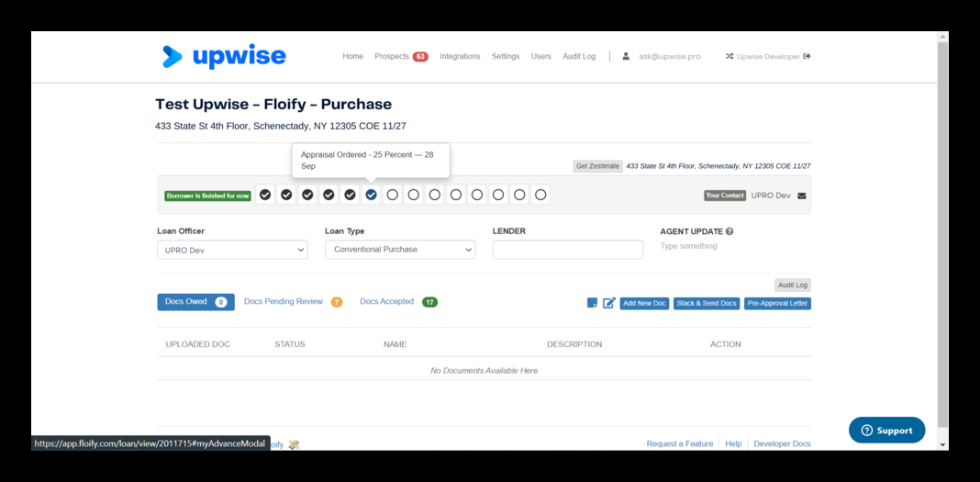This screenshot has width=980, height=482.
Task: Click the 'ACTION' column header
Action: click(726, 344)
